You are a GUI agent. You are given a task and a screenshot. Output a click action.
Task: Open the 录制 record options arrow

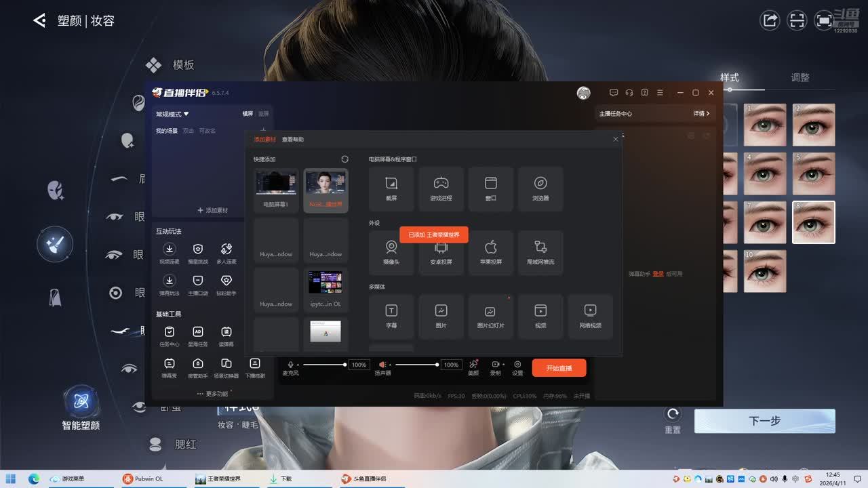pos(502,365)
